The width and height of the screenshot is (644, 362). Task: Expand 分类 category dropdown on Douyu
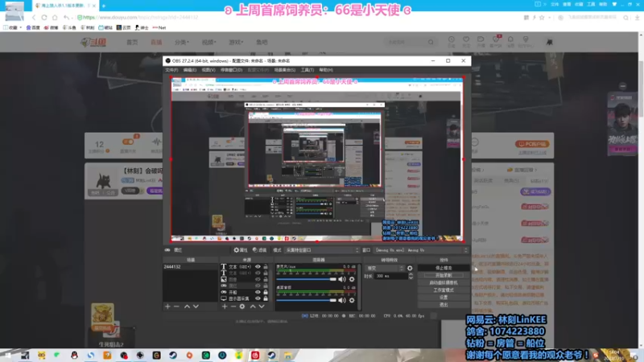(x=182, y=43)
